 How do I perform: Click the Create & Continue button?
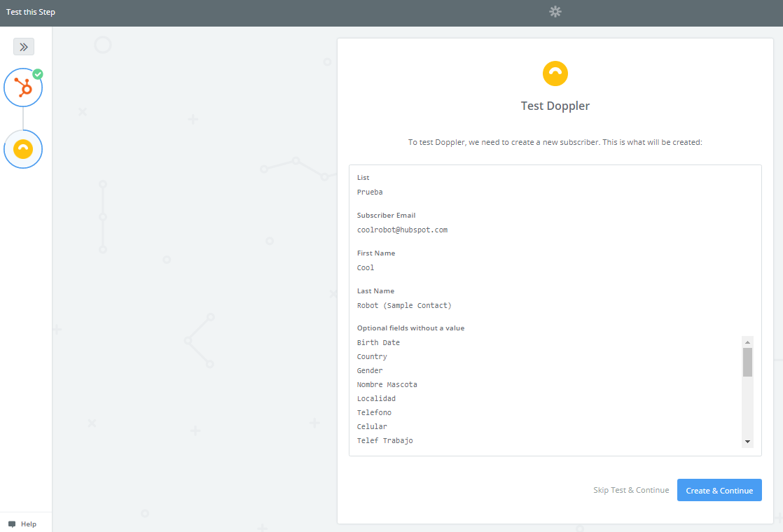(719, 490)
